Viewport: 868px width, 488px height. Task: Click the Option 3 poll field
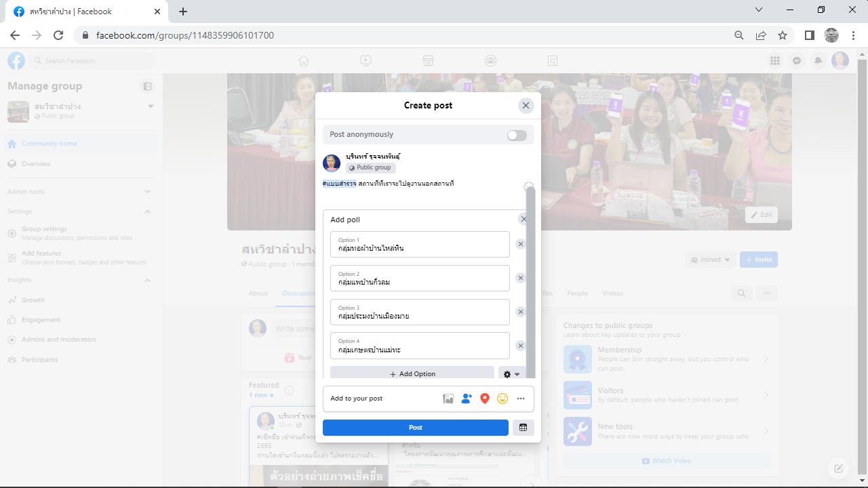click(420, 312)
